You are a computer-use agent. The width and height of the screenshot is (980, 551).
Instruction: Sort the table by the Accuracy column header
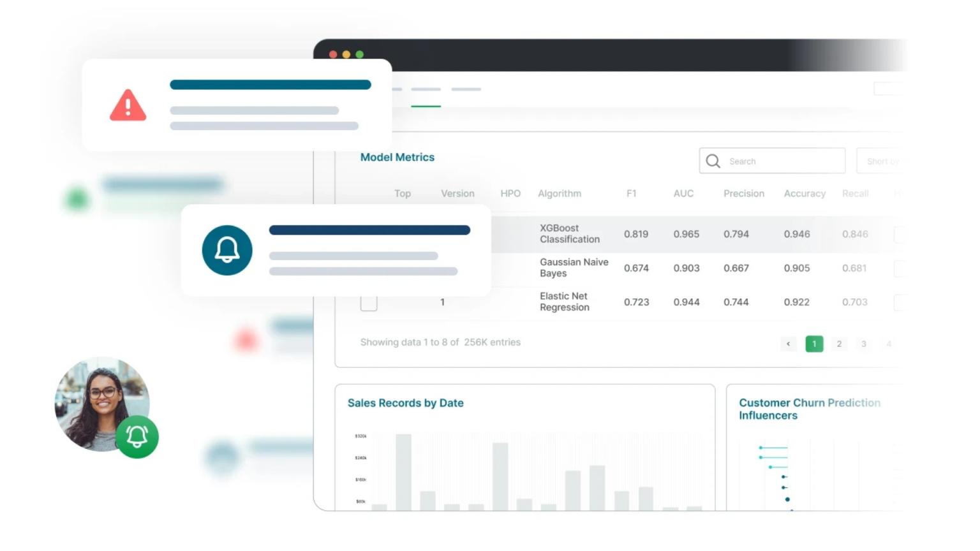click(x=804, y=193)
